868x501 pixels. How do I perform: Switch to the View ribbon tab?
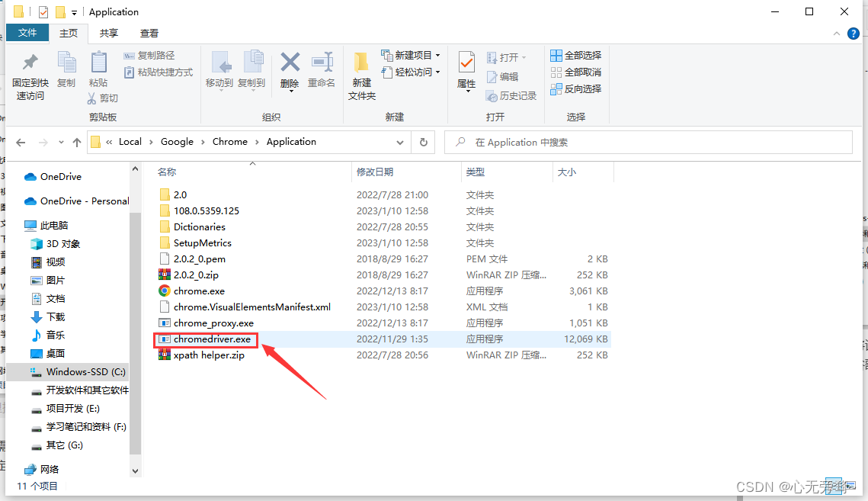(149, 34)
